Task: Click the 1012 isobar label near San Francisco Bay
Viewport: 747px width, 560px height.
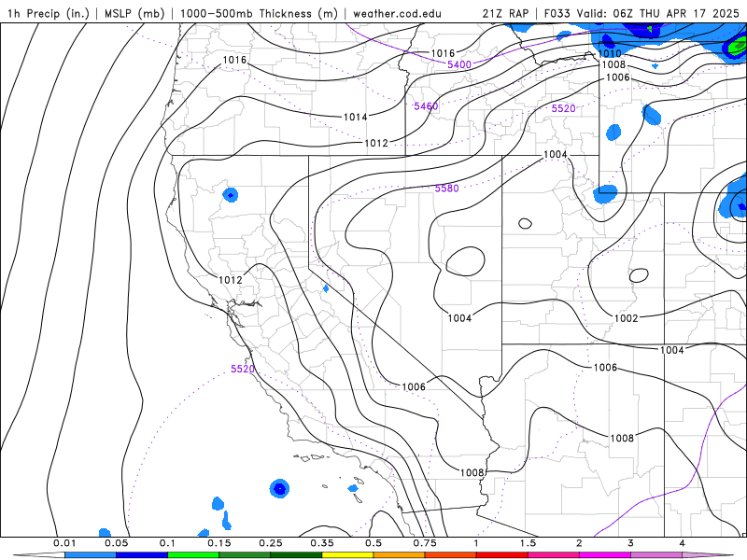Action: [231, 279]
